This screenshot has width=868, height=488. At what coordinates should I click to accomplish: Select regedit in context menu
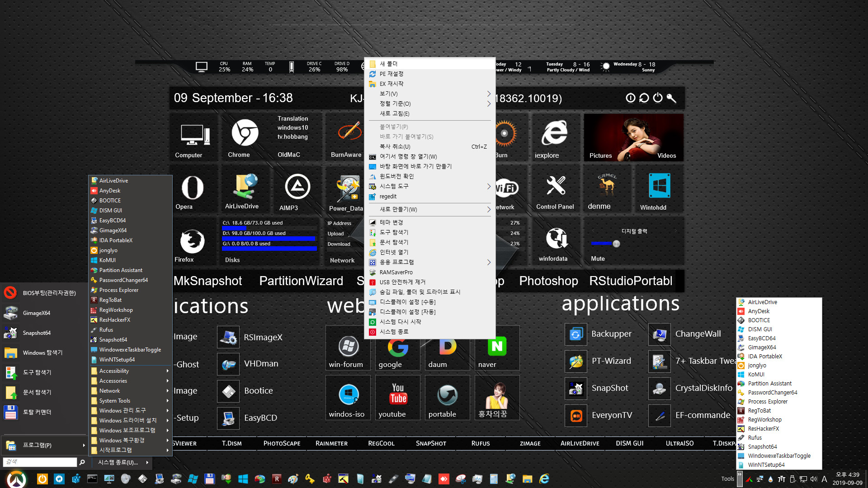tap(429, 197)
